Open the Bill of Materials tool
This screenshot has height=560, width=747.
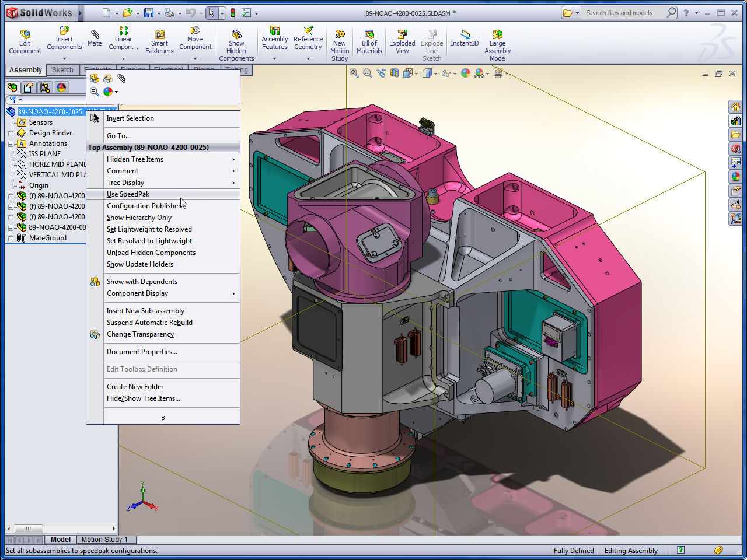(x=369, y=42)
